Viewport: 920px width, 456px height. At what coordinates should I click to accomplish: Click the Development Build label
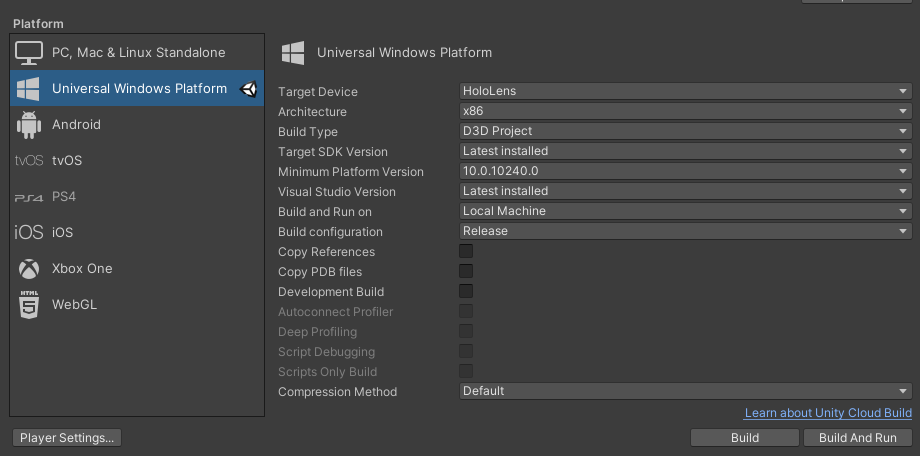[331, 292]
